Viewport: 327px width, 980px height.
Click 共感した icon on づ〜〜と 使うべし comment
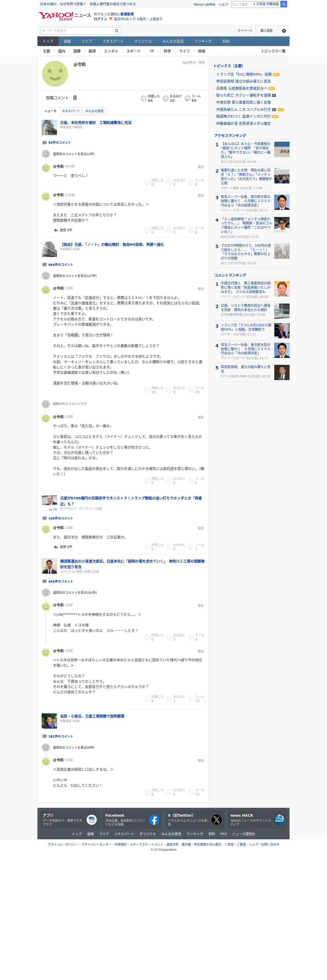[147, 183]
